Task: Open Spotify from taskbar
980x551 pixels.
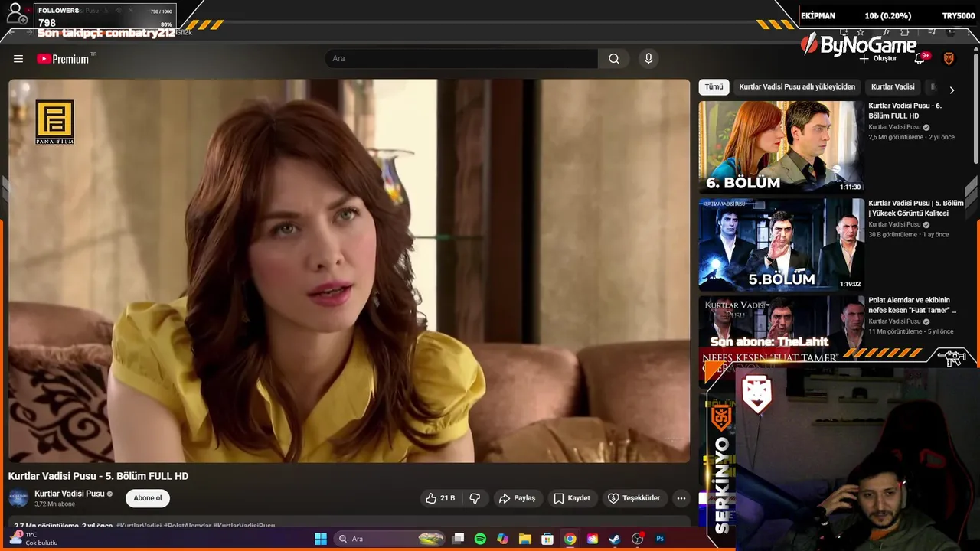Action: pyautogui.click(x=480, y=539)
